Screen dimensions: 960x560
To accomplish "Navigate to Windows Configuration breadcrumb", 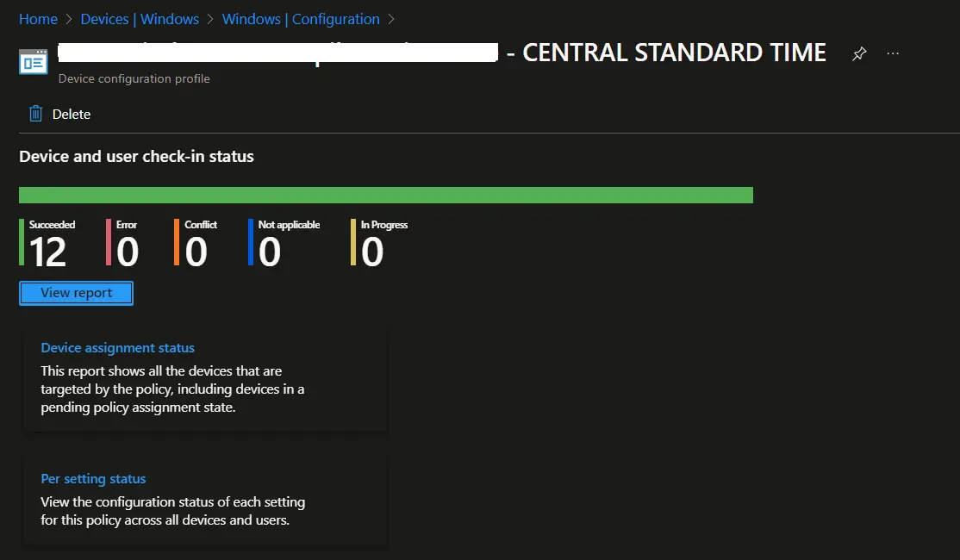I will coord(301,18).
